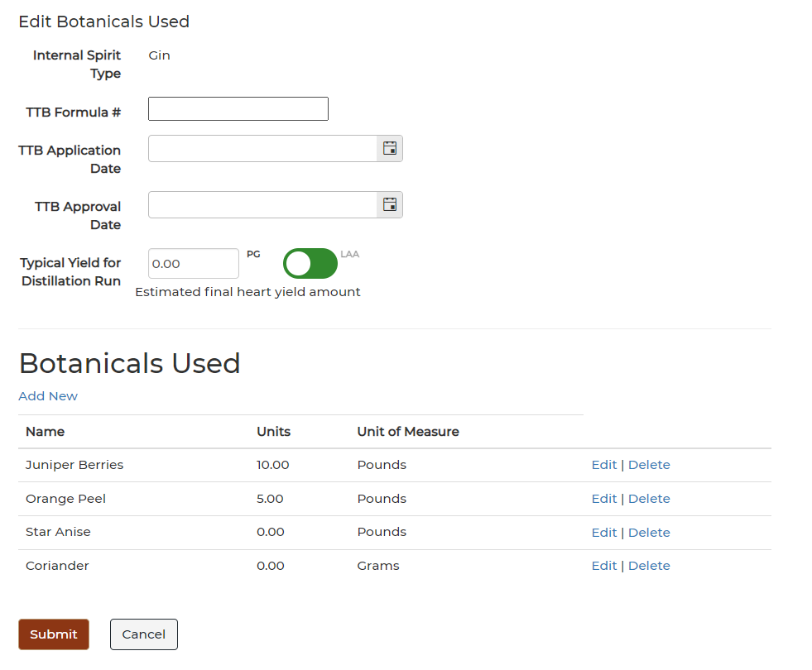Open calendar picker for TTB Application Date
Screen dimensions: 812x670
click(x=389, y=149)
